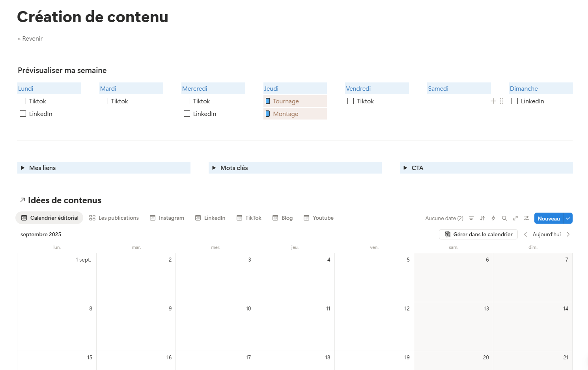Click the database search magnifier icon
Screen dimensions: 588x370
point(504,218)
